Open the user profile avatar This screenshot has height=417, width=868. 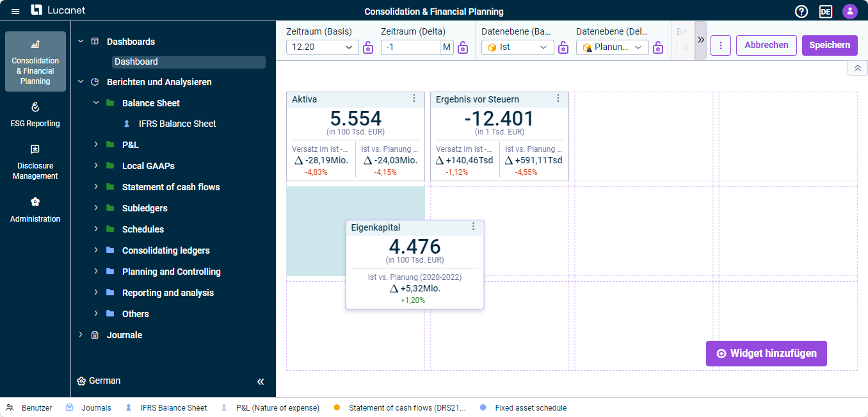849,11
